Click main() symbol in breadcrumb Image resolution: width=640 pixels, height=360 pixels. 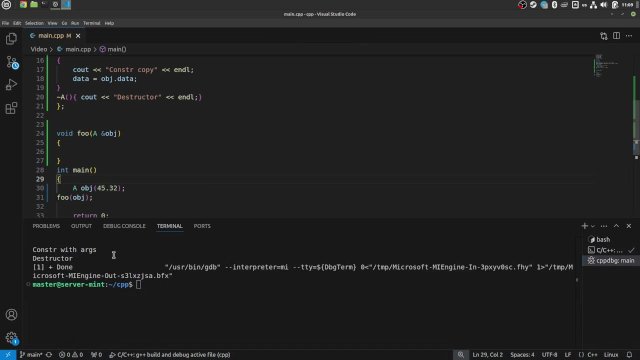113,49
